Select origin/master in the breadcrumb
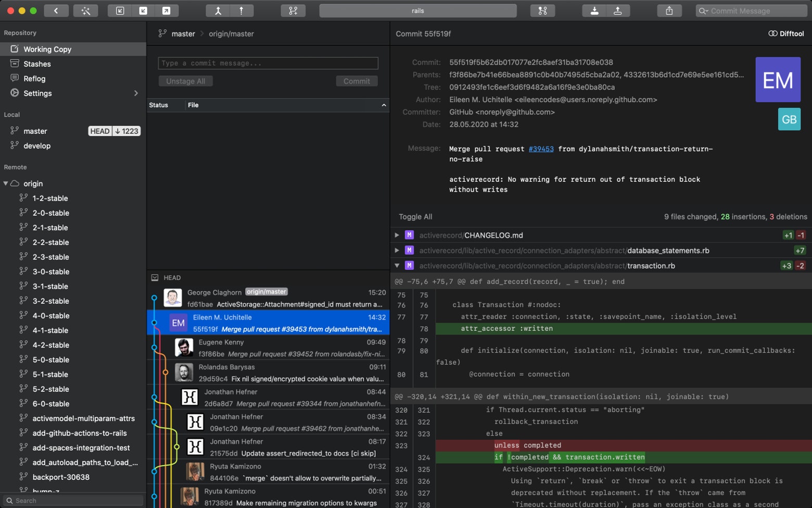Image resolution: width=812 pixels, height=508 pixels. coord(231,33)
